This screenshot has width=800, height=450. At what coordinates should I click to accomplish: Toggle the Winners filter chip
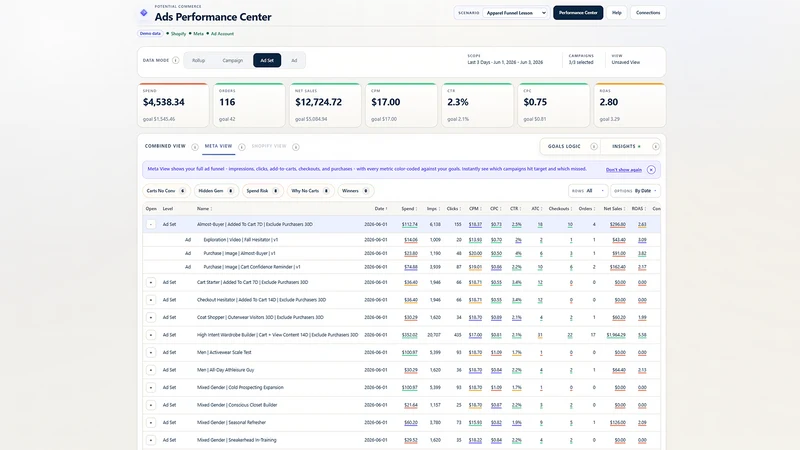(x=356, y=191)
